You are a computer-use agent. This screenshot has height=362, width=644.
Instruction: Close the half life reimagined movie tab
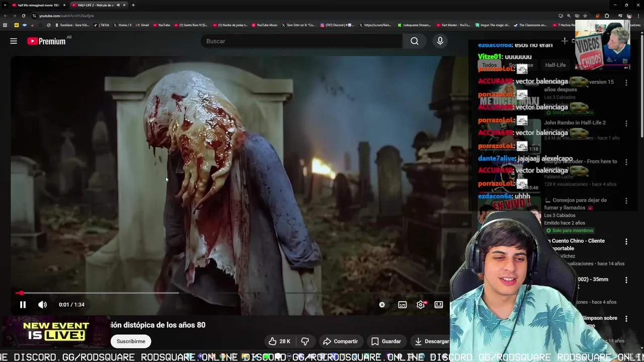click(x=64, y=5)
